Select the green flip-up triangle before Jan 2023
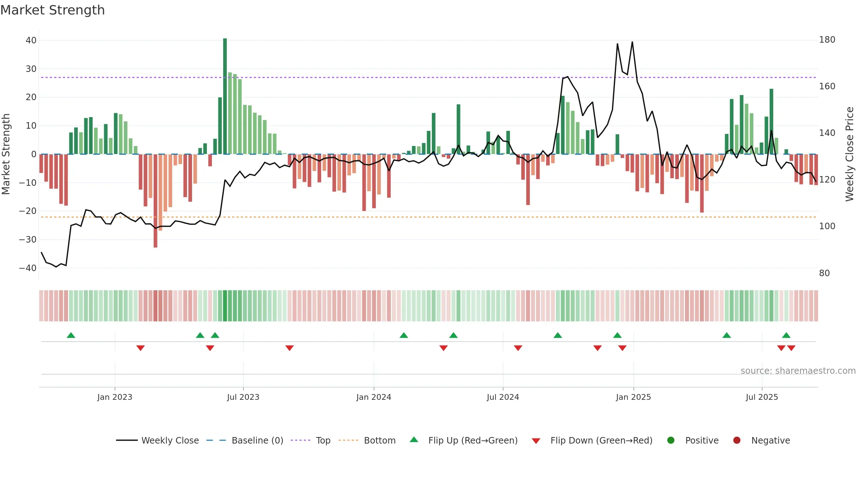This screenshot has height=488, width=868. pyautogui.click(x=71, y=335)
